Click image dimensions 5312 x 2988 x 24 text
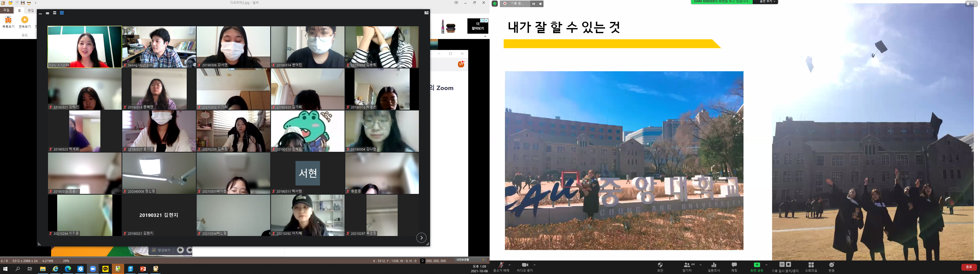The height and width of the screenshot is (274, 980). click(25, 261)
